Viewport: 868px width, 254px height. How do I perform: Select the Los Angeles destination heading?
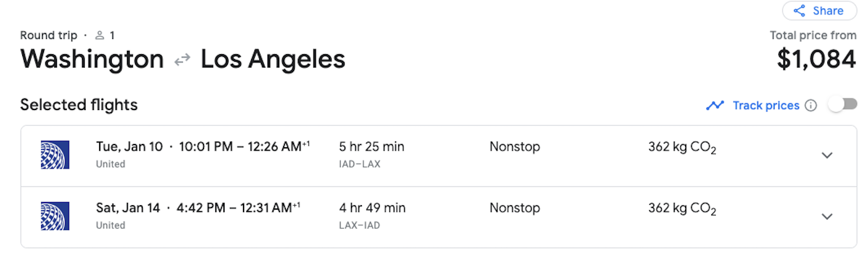[x=272, y=59]
